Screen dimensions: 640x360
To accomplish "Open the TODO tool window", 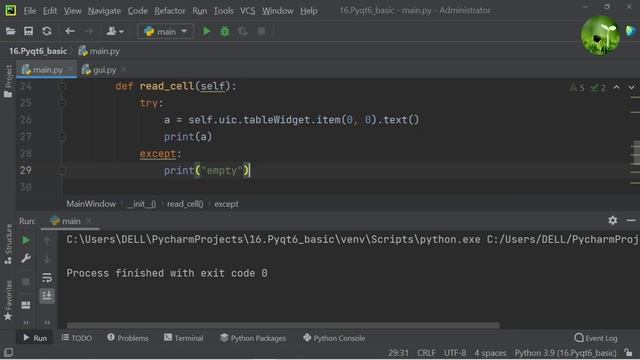I will (x=77, y=338).
